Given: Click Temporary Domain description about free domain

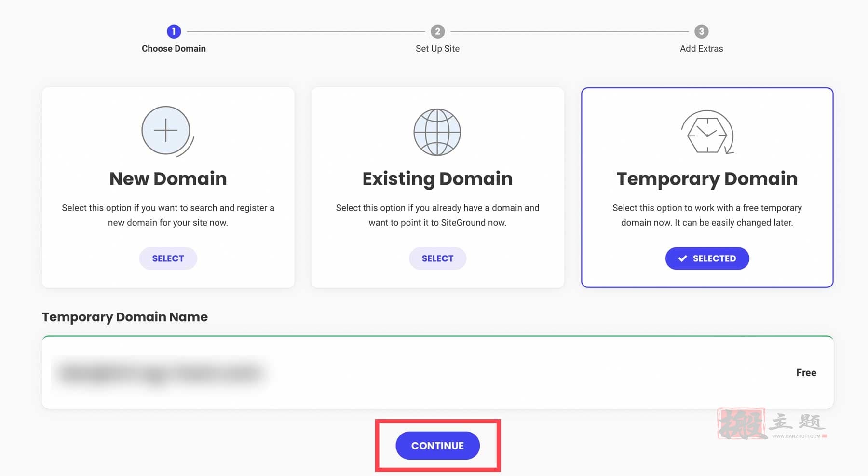Looking at the screenshot, I should [x=707, y=215].
